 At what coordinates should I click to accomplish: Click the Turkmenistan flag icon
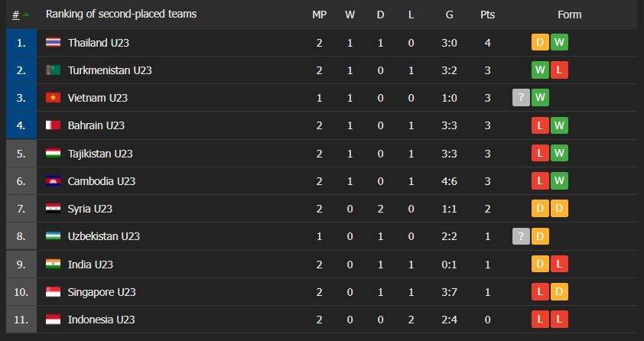tap(53, 70)
